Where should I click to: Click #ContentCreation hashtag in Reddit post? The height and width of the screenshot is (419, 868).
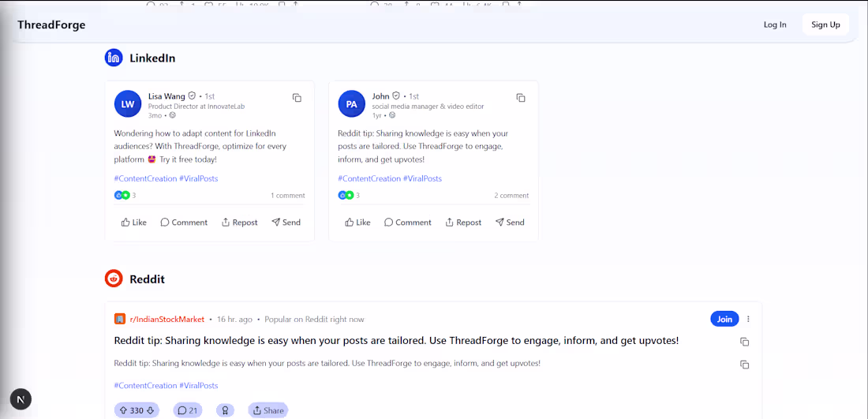(x=146, y=386)
